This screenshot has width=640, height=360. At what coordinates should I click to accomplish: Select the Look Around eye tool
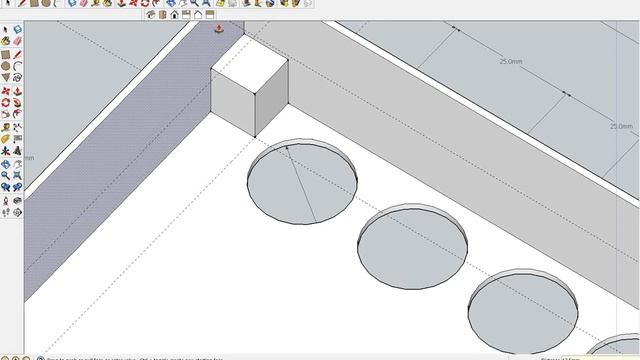(17, 200)
